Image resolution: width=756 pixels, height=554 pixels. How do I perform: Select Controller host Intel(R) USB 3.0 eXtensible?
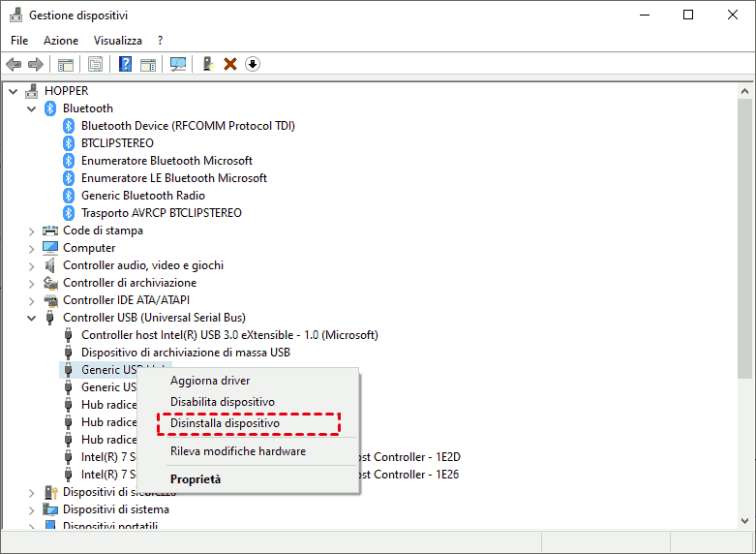229,335
